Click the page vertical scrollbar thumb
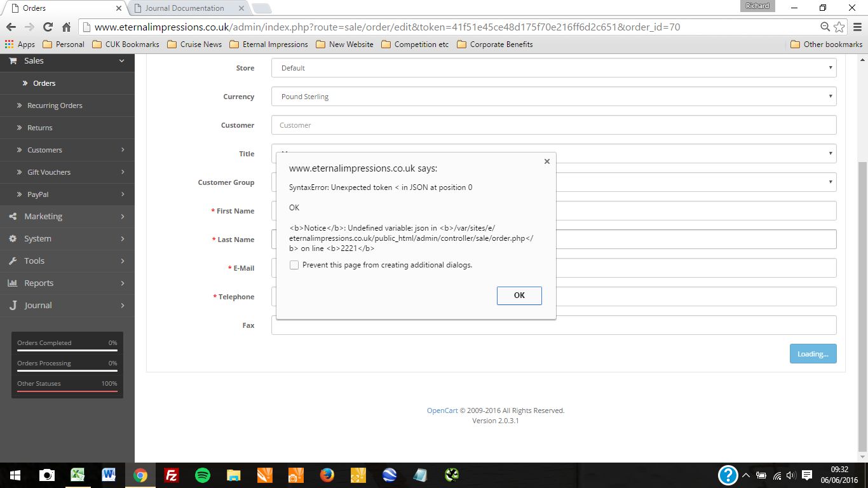This screenshot has width=868, height=488. [862, 305]
